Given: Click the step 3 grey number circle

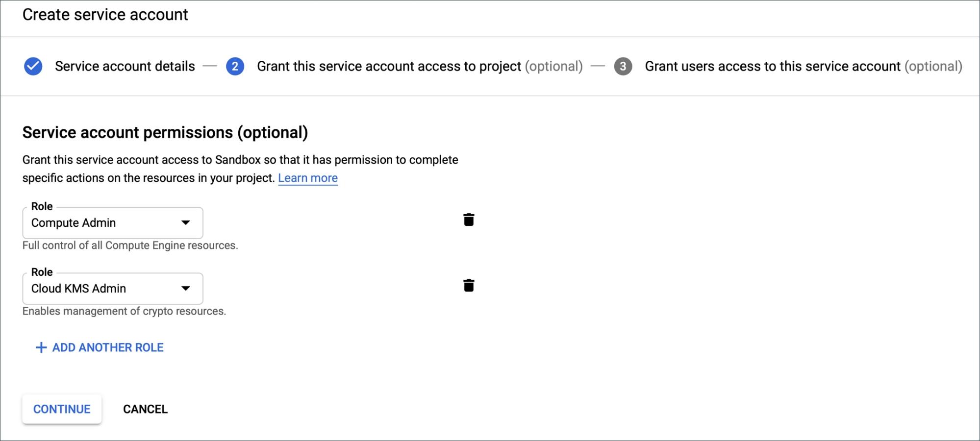Looking at the screenshot, I should coord(623,66).
